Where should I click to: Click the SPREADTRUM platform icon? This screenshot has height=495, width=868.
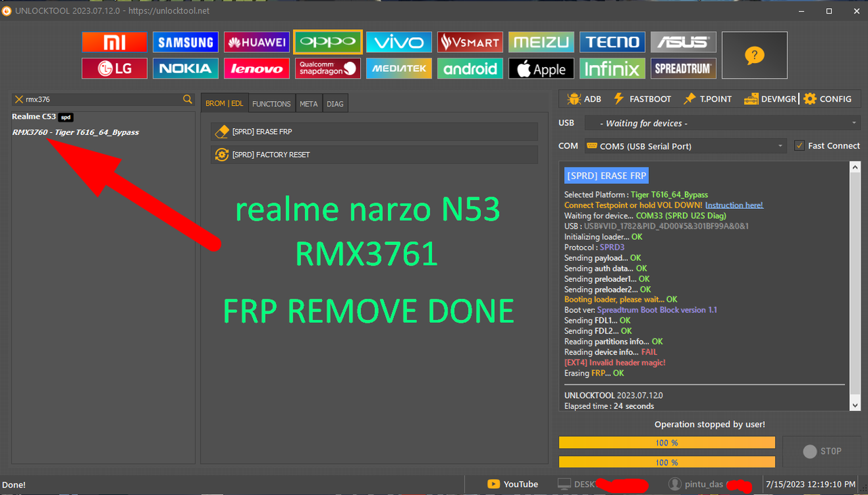pyautogui.click(x=683, y=68)
